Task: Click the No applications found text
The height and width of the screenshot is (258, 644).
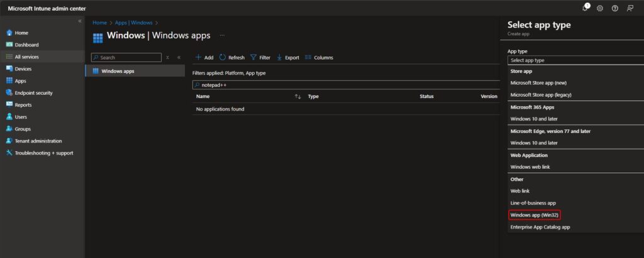Action: (x=220, y=109)
